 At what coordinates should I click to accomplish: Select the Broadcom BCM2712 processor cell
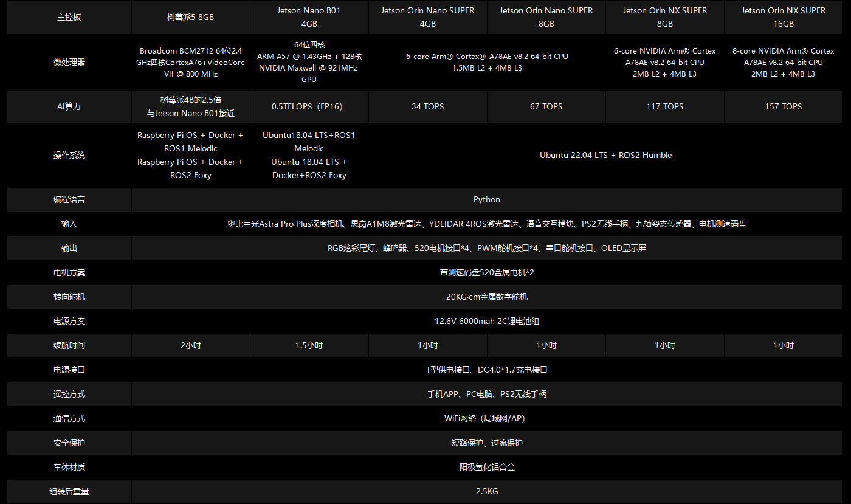[x=190, y=62]
